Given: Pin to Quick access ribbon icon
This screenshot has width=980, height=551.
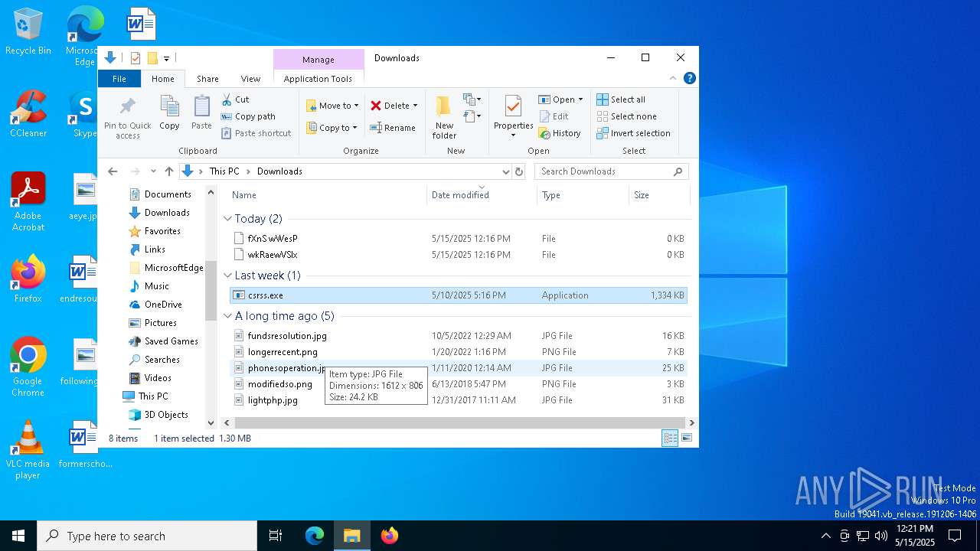Looking at the screenshot, I should pos(128,118).
